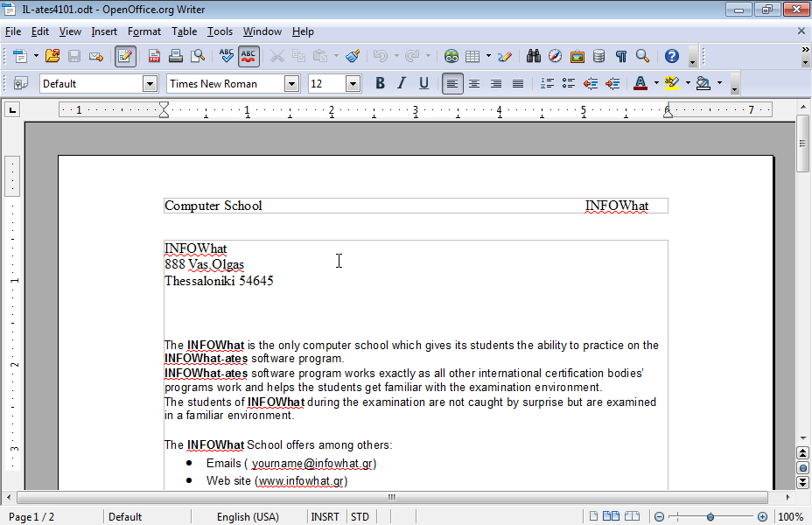
Task: Click the Redo arrow
Action: coord(412,56)
